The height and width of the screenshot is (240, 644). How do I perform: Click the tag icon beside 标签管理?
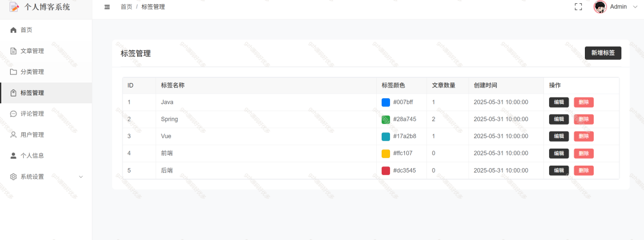[14, 93]
